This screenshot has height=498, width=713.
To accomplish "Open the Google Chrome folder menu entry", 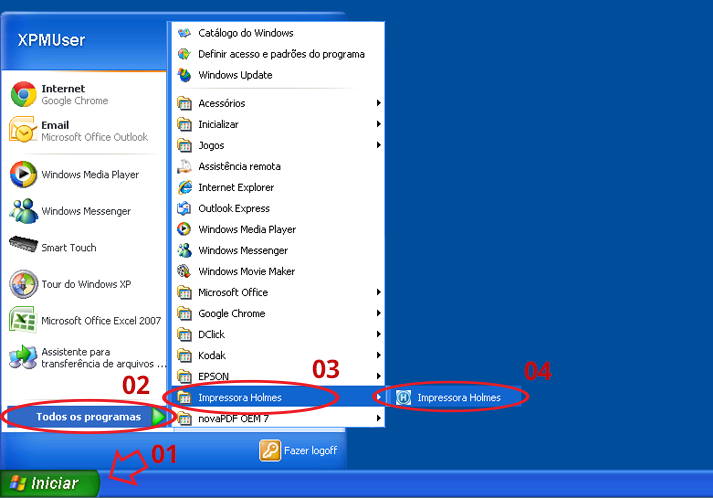I will [x=279, y=313].
